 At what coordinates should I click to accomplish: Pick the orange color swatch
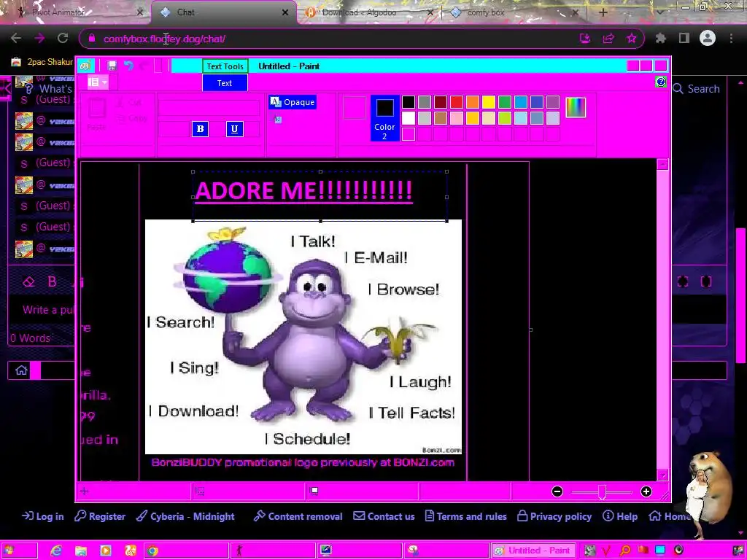(x=473, y=102)
